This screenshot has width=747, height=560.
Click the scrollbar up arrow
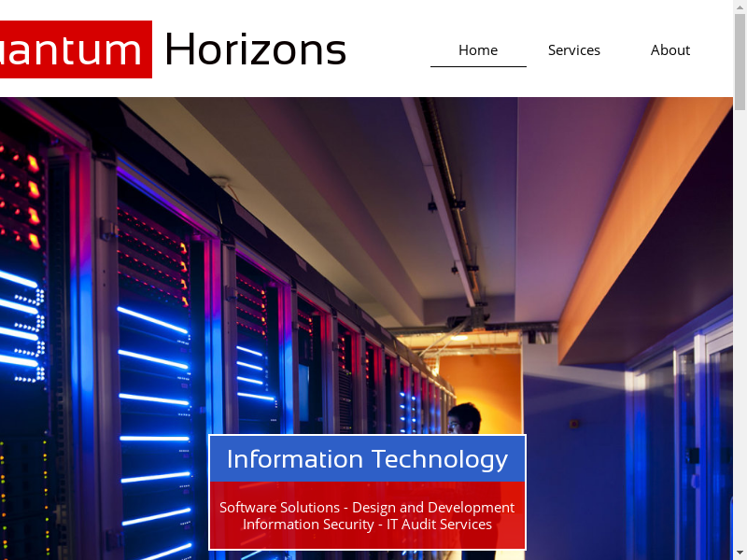(x=740, y=7)
